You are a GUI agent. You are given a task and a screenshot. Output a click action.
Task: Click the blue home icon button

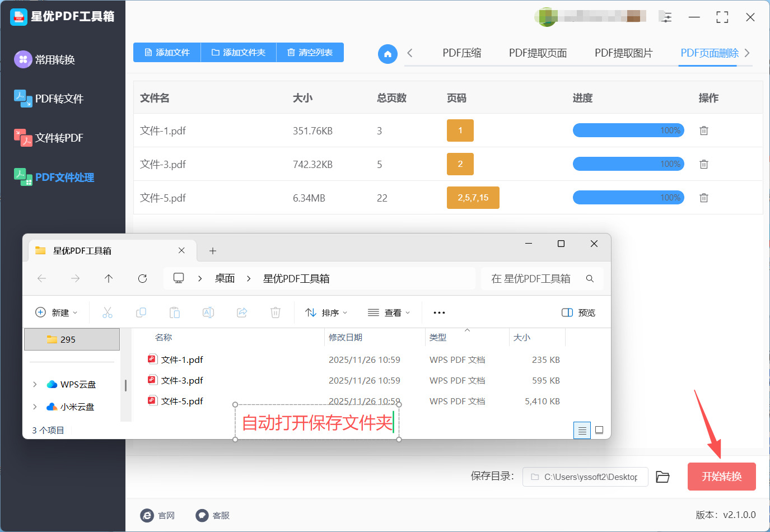(x=388, y=54)
